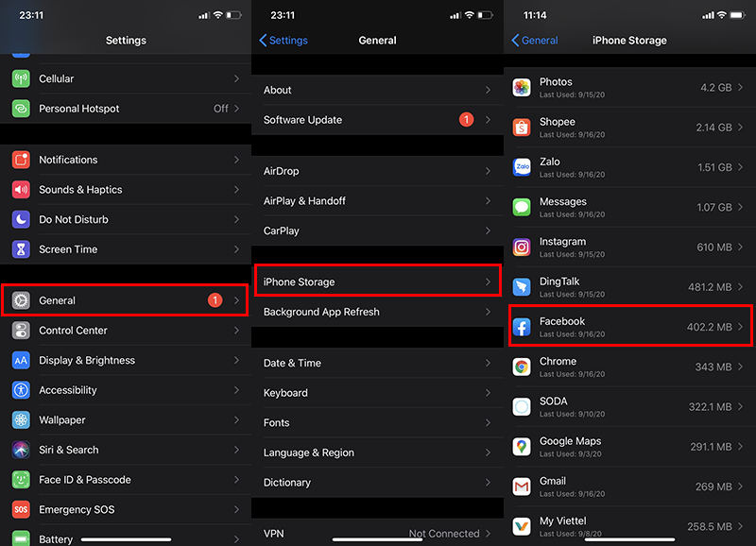Image resolution: width=756 pixels, height=546 pixels.
Task: Tap the Chrome app icon
Action: [x=522, y=367]
